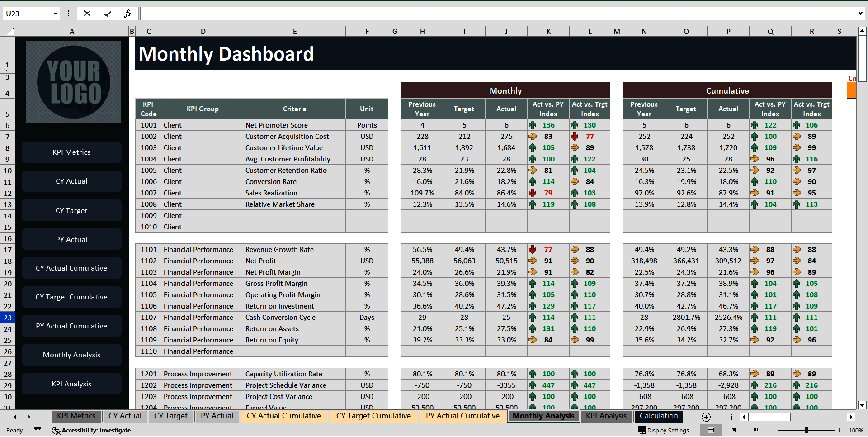Click the horizontal scrollbar right arrow

(x=851, y=417)
